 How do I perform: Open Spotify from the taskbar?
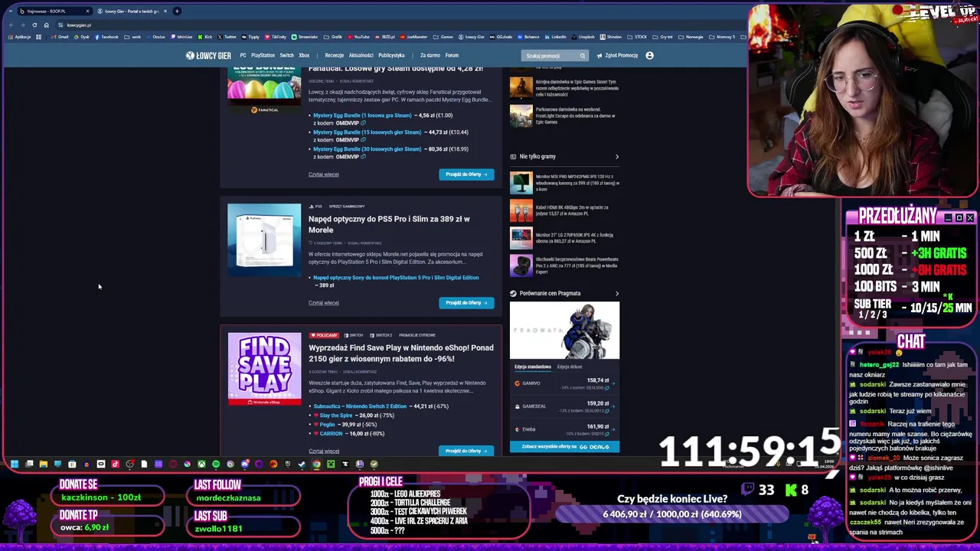pyautogui.click(x=216, y=464)
